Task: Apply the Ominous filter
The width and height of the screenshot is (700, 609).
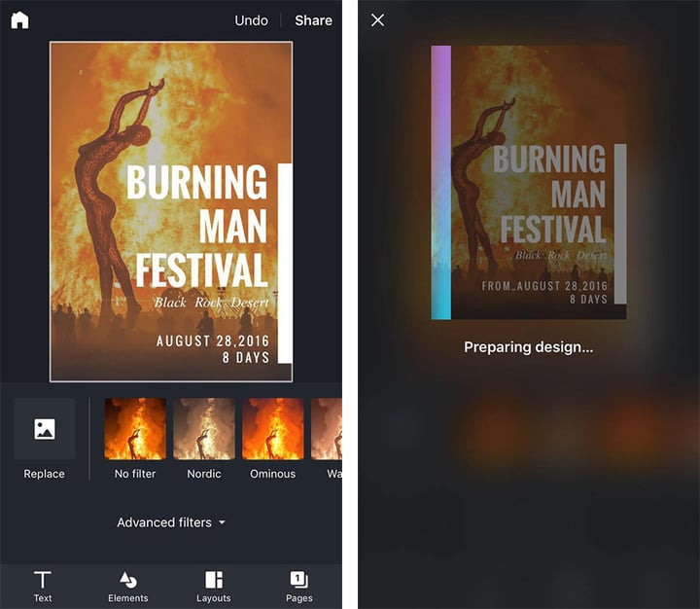Action: pos(273,429)
